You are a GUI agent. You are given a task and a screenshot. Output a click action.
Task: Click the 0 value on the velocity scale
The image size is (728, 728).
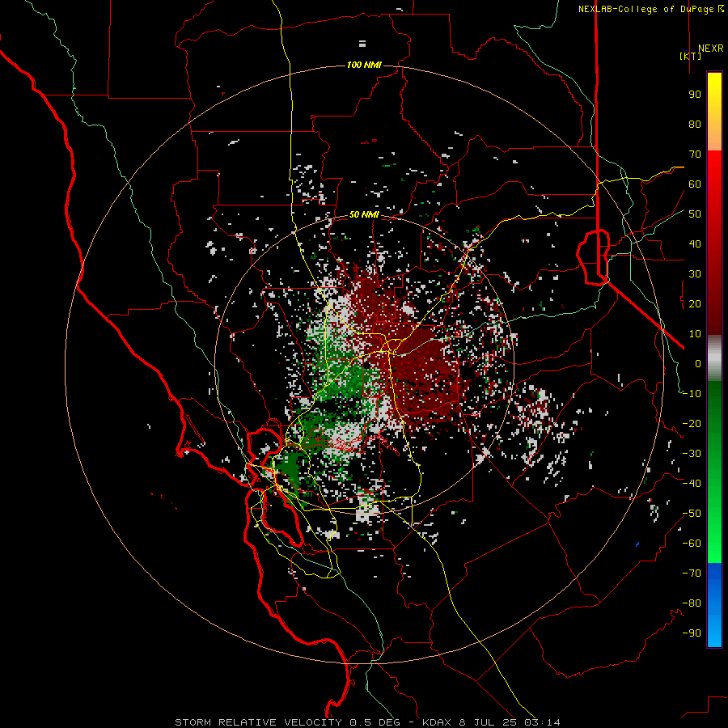[698, 363]
